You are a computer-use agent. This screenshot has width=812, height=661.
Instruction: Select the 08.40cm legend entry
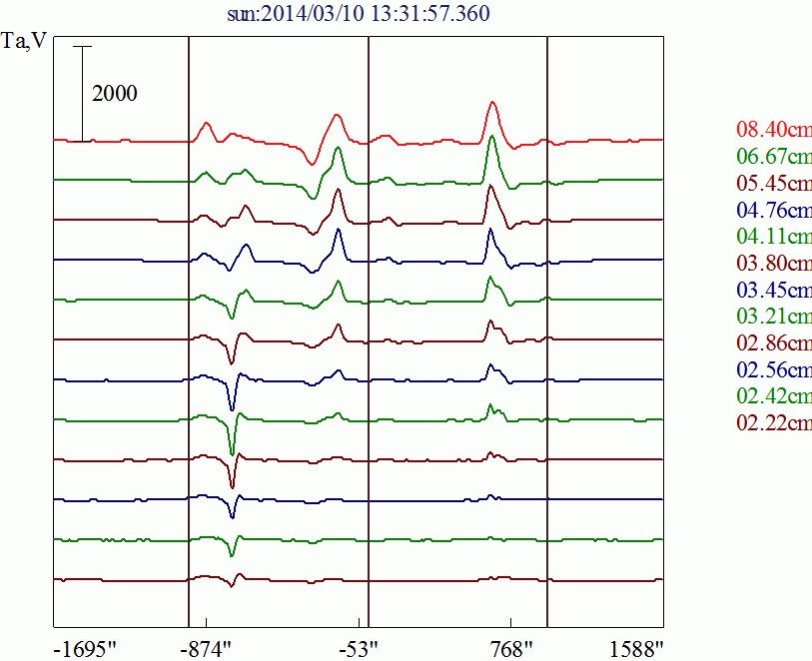click(x=774, y=129)
